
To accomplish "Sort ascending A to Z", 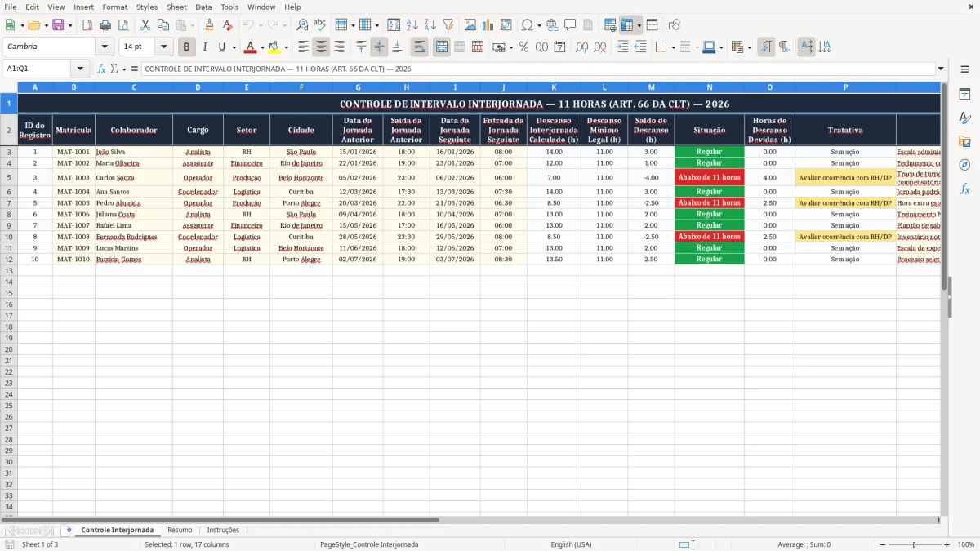I will (x=412, y=25).
